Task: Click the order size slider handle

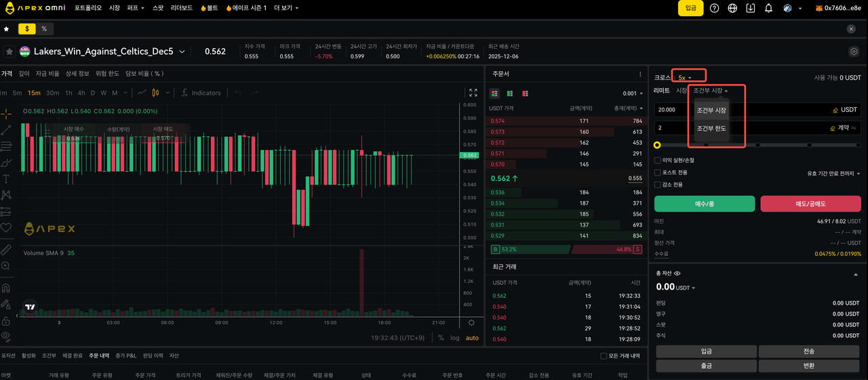Action: coord(657,145)
